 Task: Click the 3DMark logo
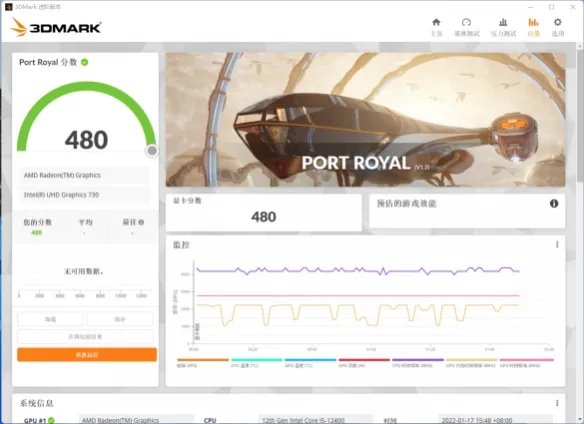point(55,27)
